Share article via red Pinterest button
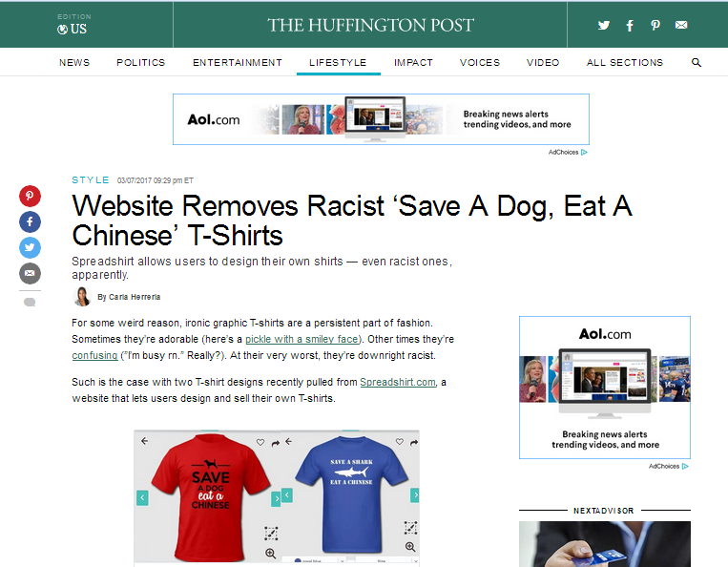This screenshot has width=728, height=567. (31, 197)
